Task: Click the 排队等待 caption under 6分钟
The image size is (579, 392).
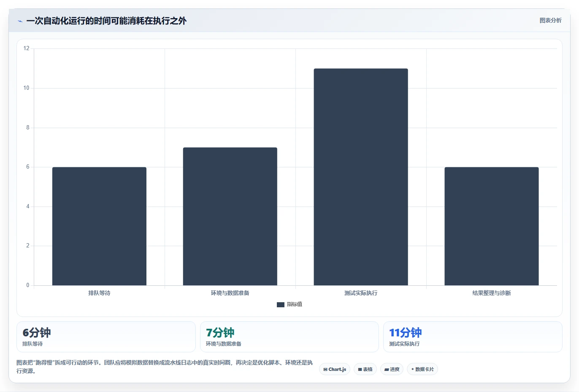Action: point(32,344)
